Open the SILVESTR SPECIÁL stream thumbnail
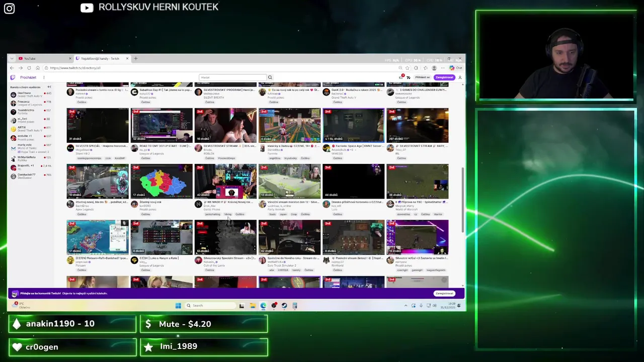Screen dimensions: 644x362 pos(98,125)
